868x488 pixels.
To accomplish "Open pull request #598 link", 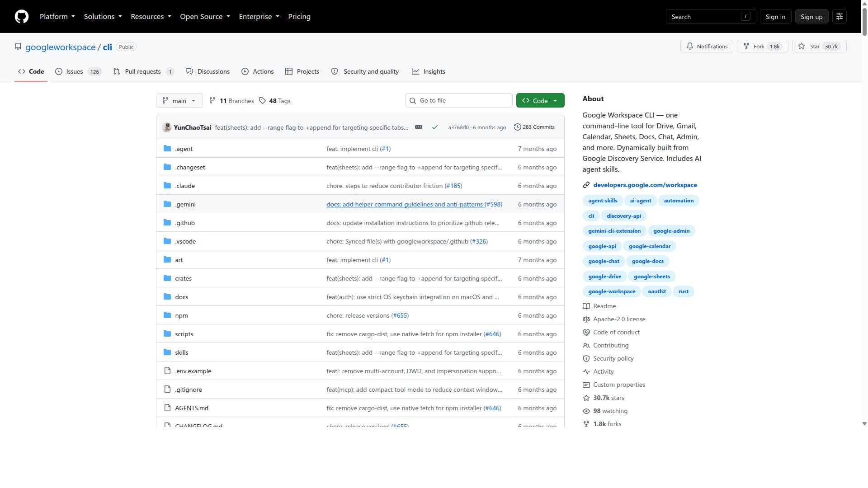I will tap(493, 204).
